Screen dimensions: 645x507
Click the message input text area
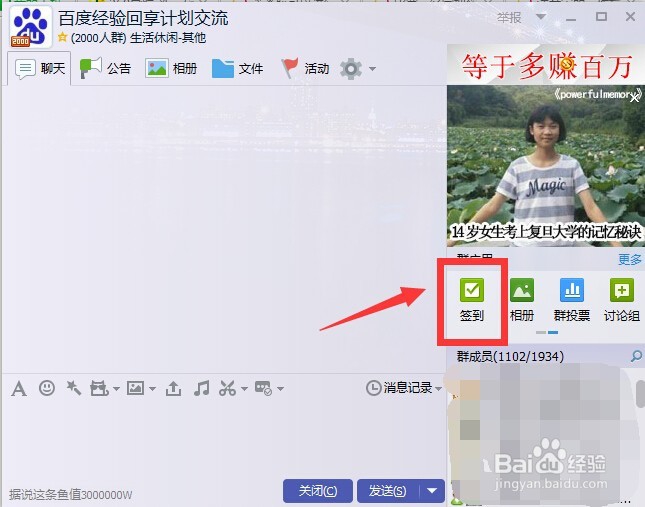coord(223,438)
